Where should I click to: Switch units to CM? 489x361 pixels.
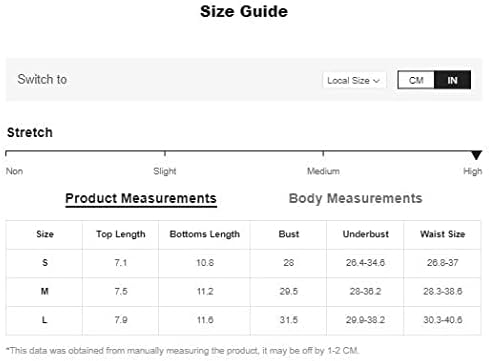pos(416,80)
